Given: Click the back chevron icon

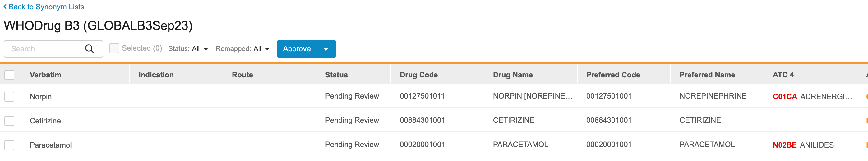Looking at the screenshot, I should point(5,7).
